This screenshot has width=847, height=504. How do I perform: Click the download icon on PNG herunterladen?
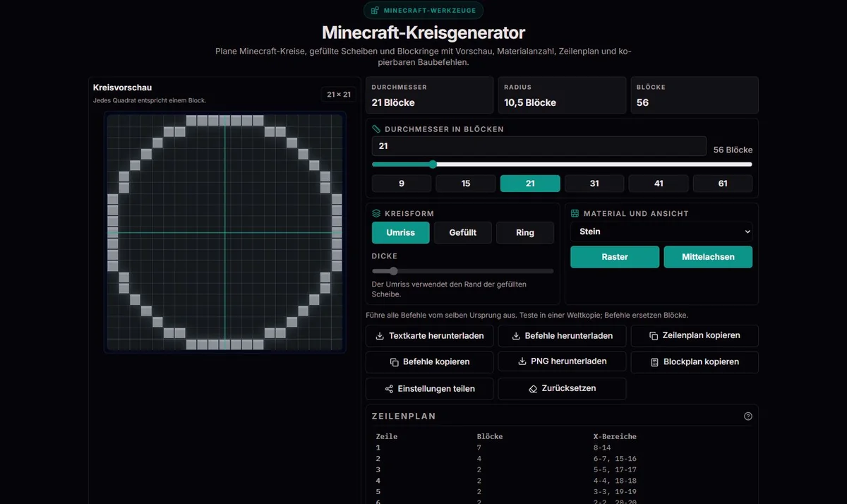point(522,361)
